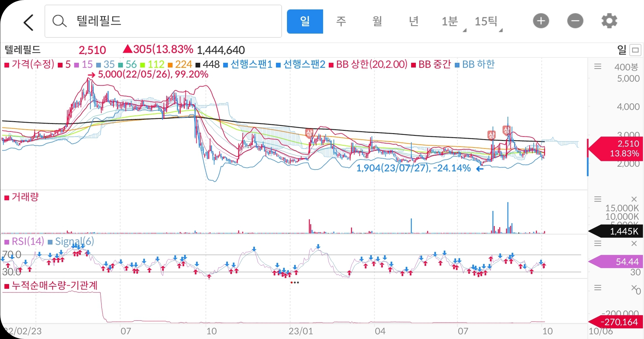Tap the ▲305(13.83% price change
The height and width of the screenshot is (339, 644).
[x=158, y=49]
